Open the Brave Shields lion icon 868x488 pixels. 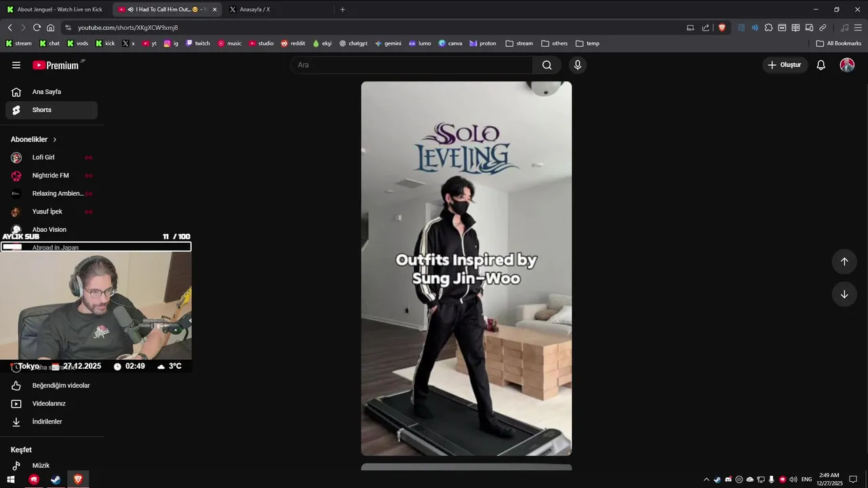pyautogui.click(x=722, y=28)
